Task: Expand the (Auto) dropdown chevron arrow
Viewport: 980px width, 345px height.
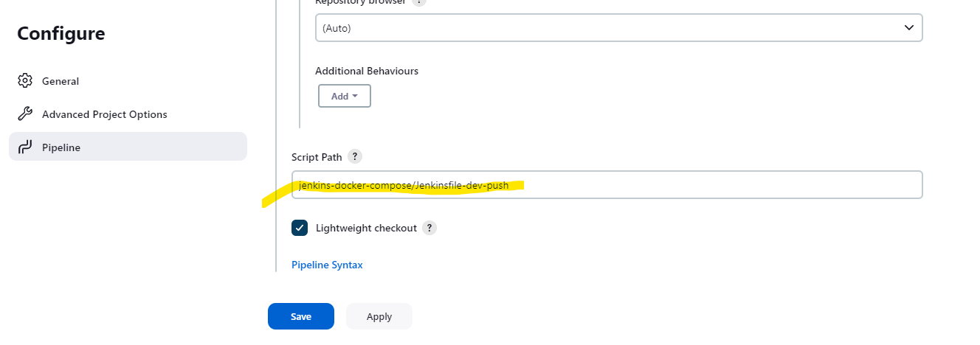Action: click(x=908, y=28)
